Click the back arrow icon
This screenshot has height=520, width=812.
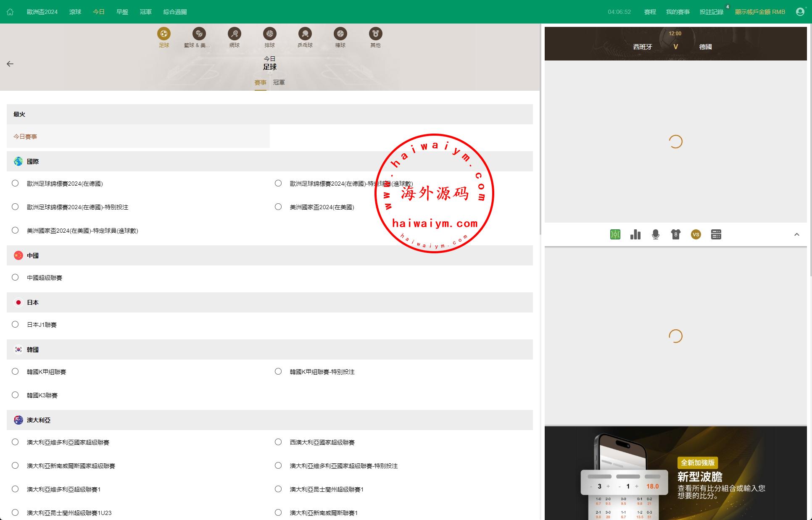(x=10, y=64)
